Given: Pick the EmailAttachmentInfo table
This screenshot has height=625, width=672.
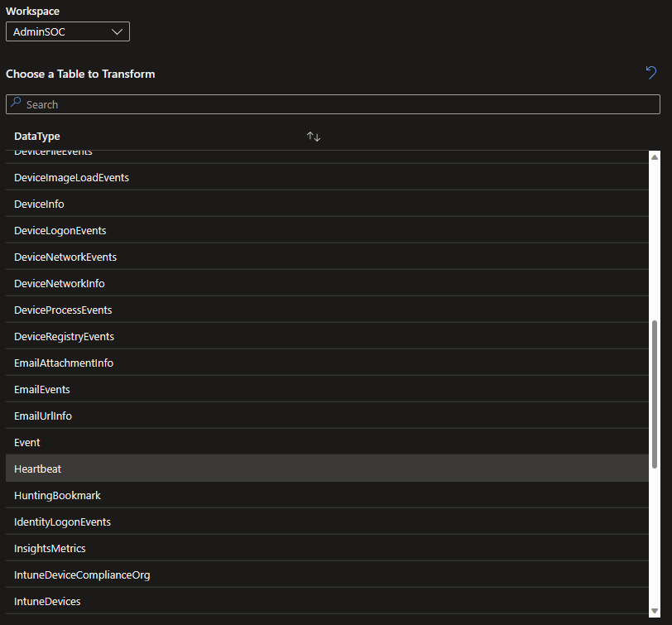Looking at the screenshot, I should [327, 363].
